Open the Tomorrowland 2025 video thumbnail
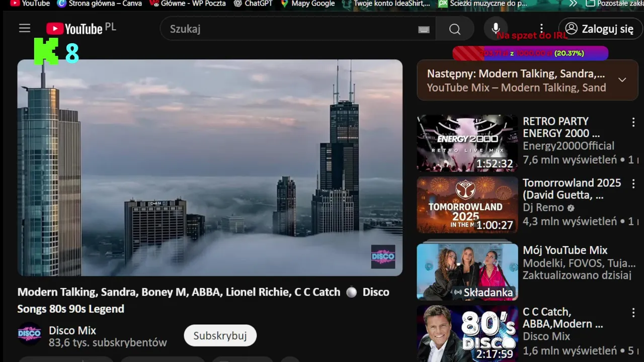644x362 pixels. pos(467,205)
